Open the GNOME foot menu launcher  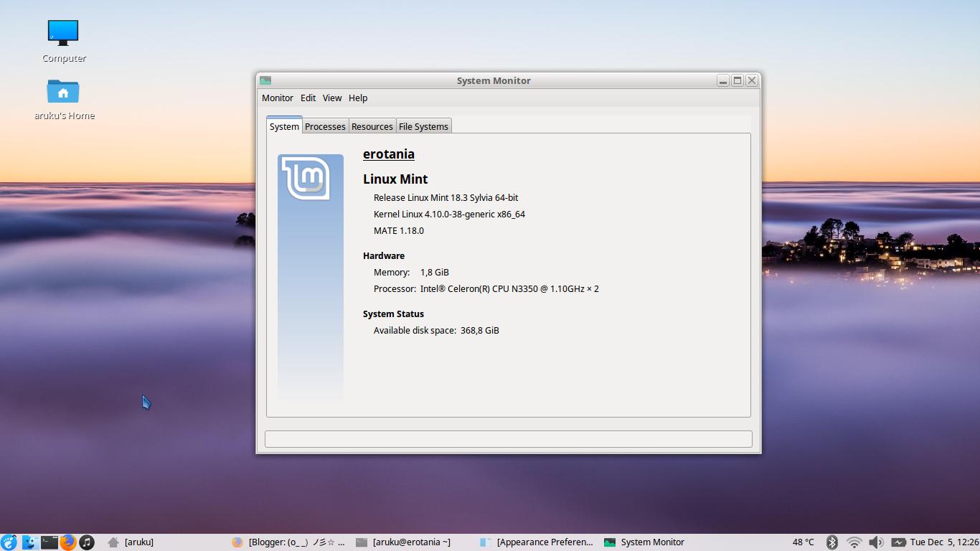tap(9, 542)
